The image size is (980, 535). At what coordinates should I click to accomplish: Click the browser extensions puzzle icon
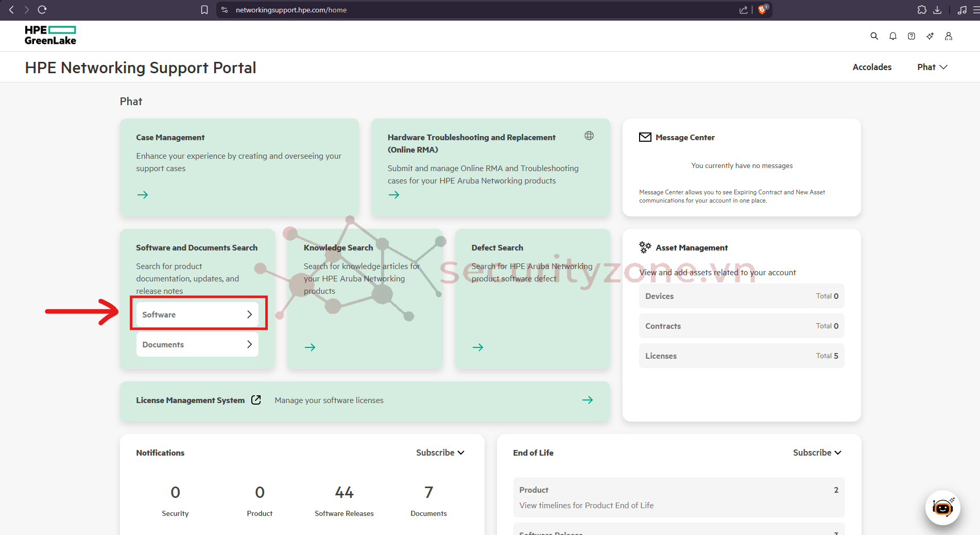921,9
